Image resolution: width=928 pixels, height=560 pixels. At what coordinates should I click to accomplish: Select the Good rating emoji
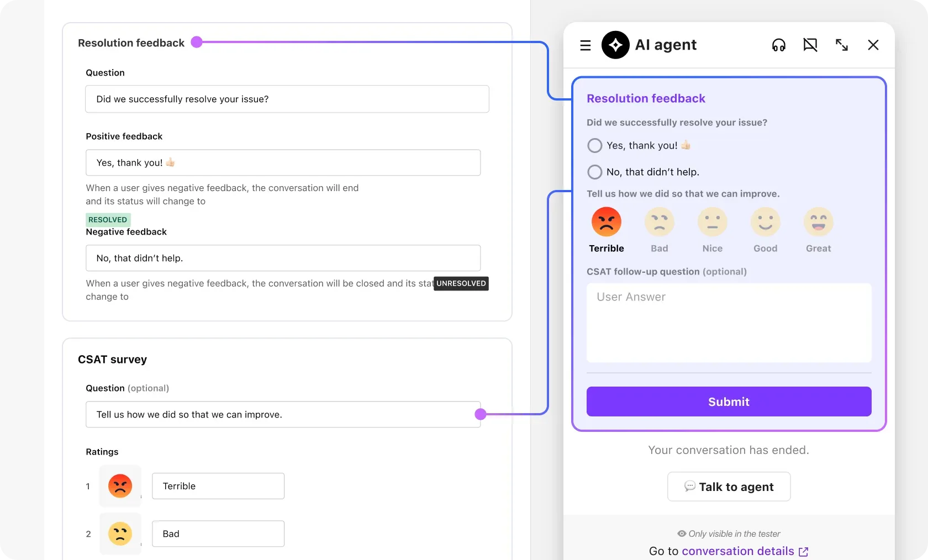(765, 223)
